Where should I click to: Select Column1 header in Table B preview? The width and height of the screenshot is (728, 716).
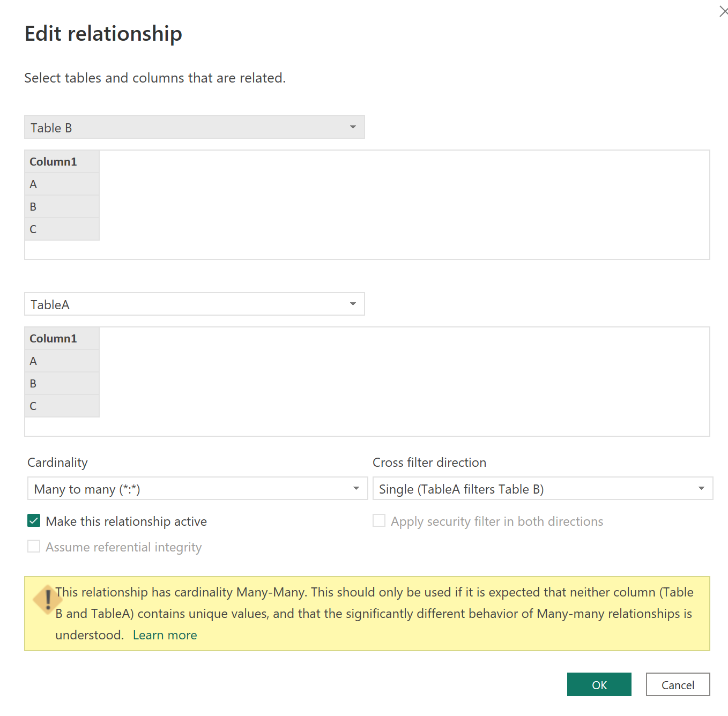coord(62,161)
